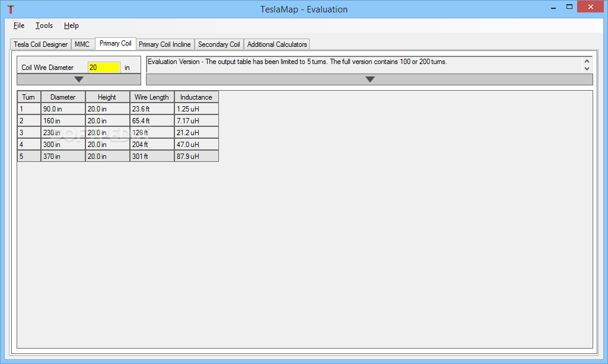Click the message box scroll down arrow
The height and width of the screenshot is (364, 608).
point(587,69)
